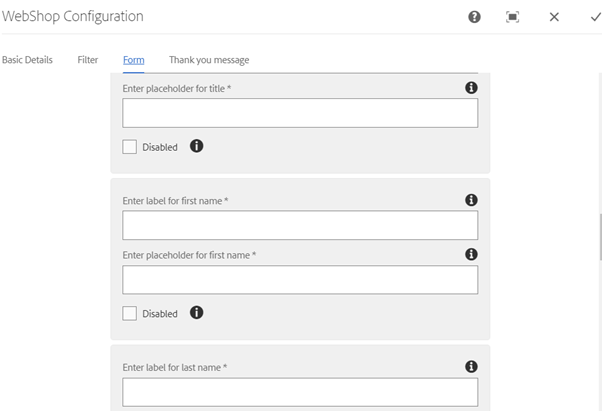Image resolution: width=602 pixels, height=411 pixels.
Task: Confirm configuration with the checkmark icon
Action: (596, 17)
